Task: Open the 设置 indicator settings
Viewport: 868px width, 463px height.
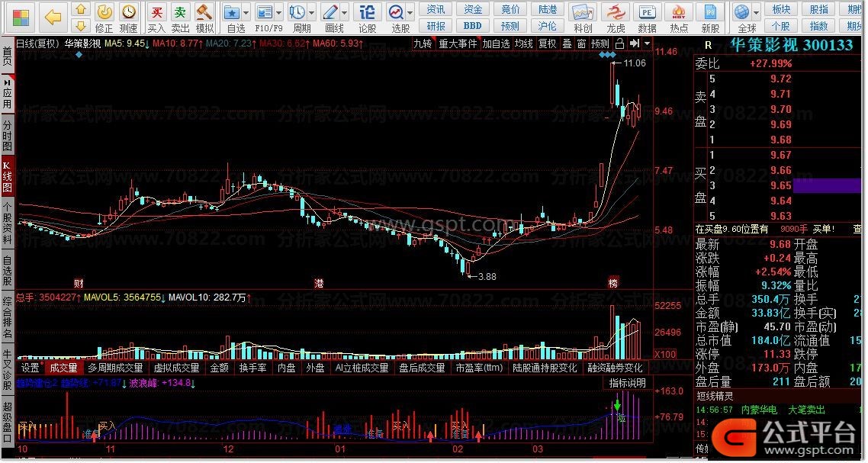Action: [x=31, y=368]
